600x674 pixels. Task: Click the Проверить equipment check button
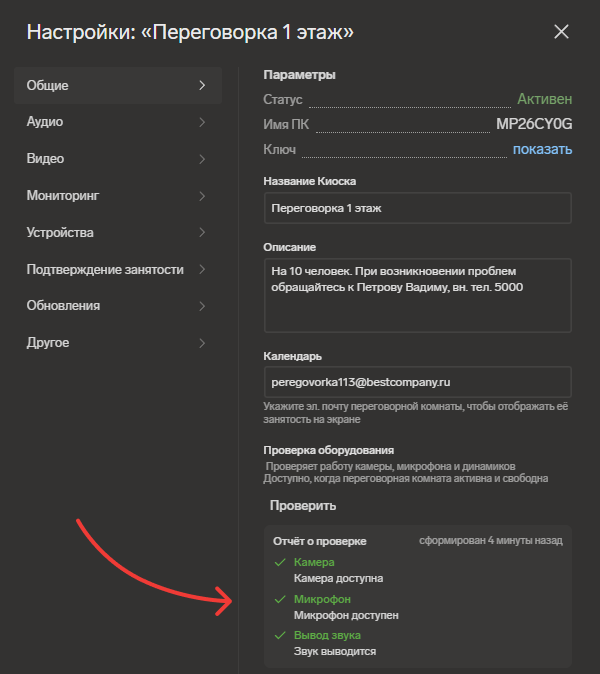tap(303, 506)
